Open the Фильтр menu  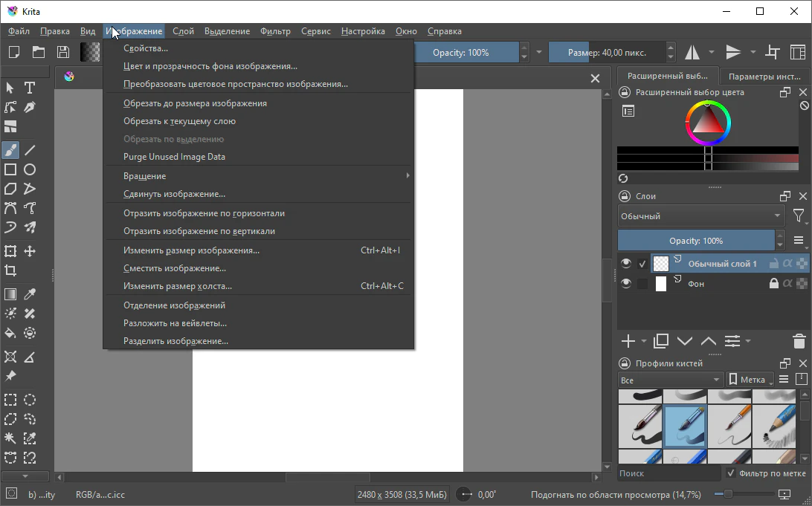275,31
